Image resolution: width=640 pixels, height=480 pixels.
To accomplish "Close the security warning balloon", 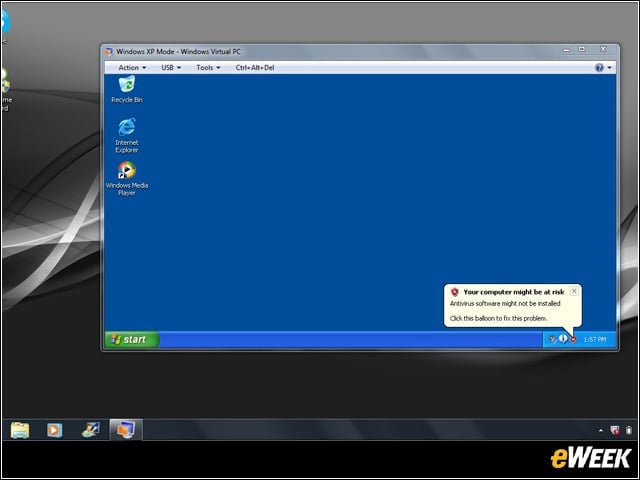I will pos(574,291).
